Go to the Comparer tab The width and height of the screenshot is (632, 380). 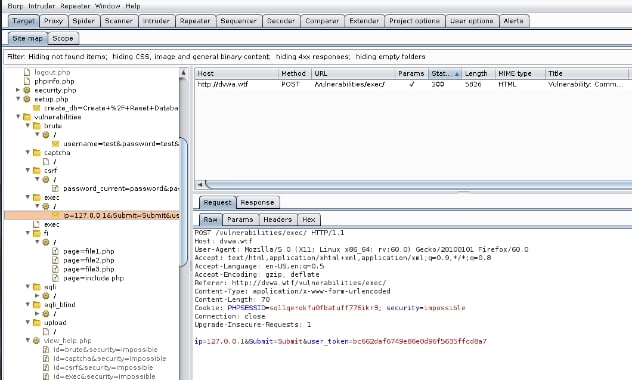click(322, 21)
